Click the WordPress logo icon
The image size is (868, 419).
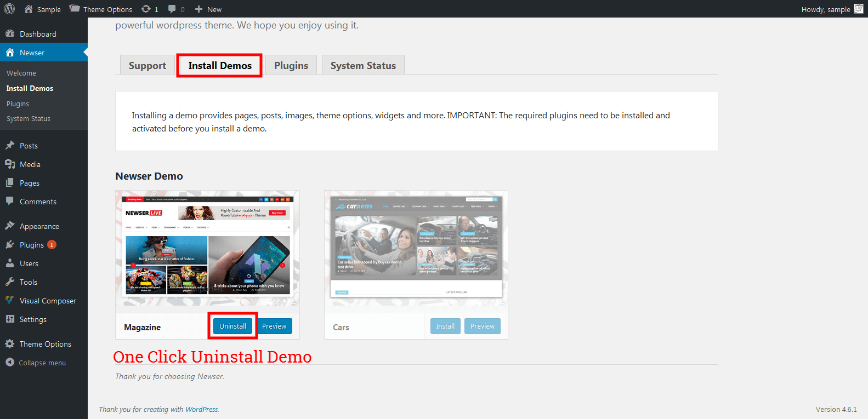coord(9,9)
